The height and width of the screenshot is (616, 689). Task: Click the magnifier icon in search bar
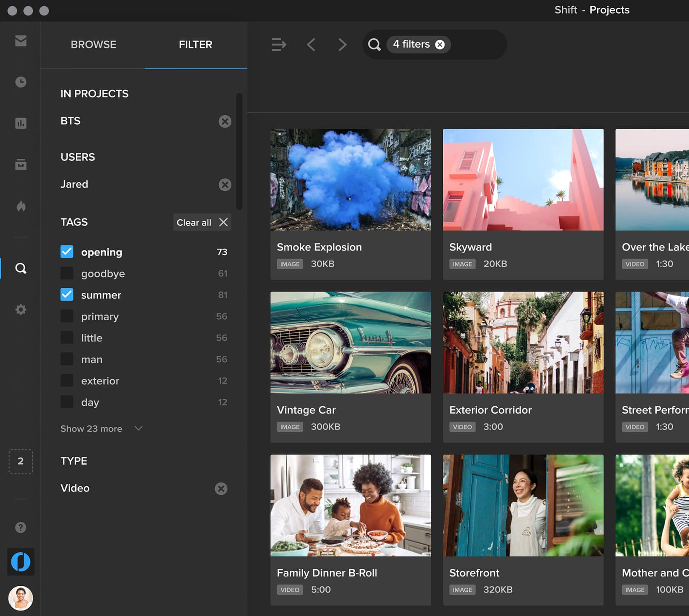[x=374, y=45]
